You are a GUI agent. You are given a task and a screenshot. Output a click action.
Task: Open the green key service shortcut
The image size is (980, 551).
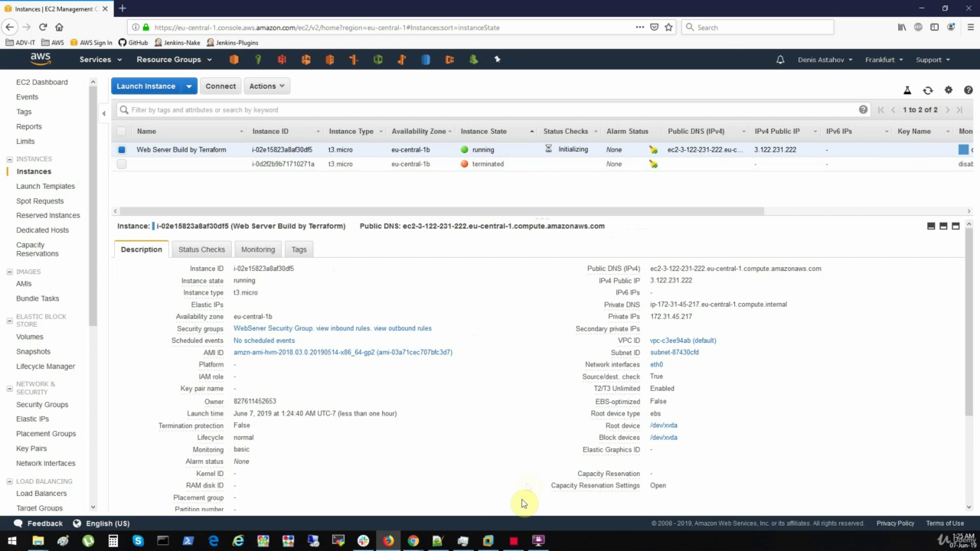tap(258, 59)
